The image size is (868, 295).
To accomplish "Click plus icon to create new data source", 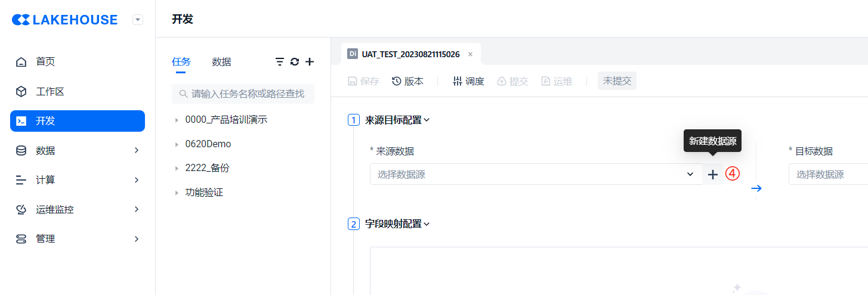I will click(x=713, y=175).
